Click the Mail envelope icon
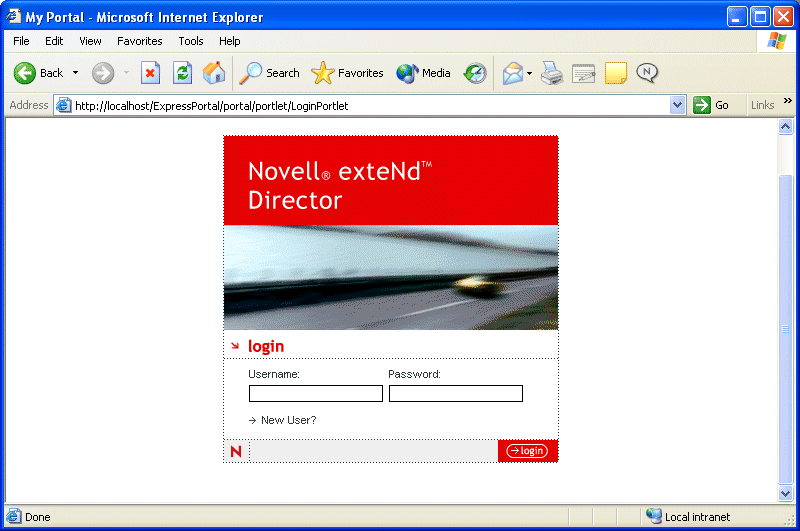 [513, 73]
